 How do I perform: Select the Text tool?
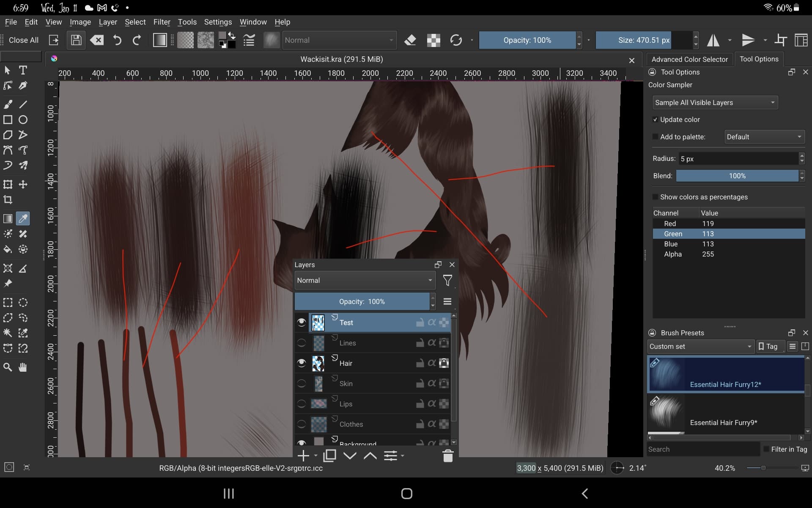coord(23,70)
